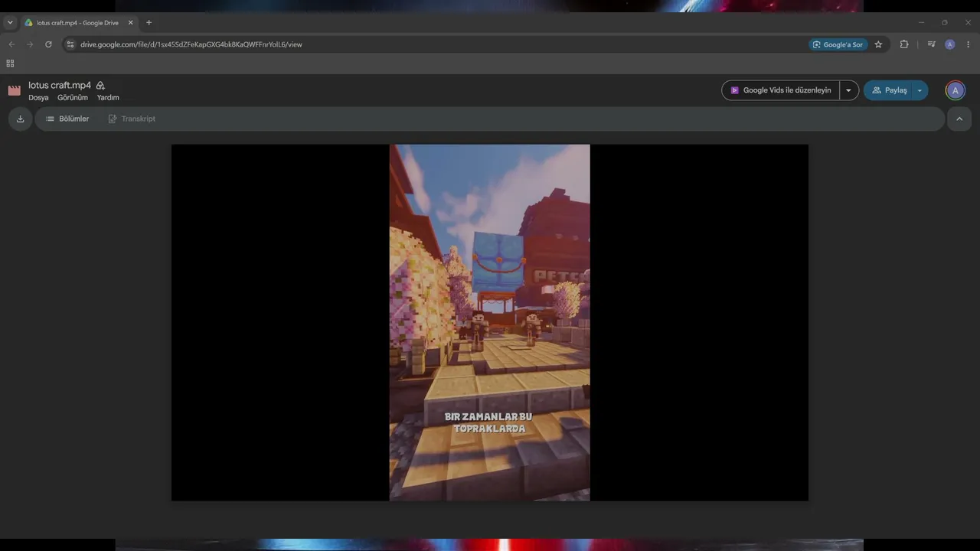View site information icon in address bar
Image resolution: width=980 pixels, height=551 pixels.
(x=70, y=44)
